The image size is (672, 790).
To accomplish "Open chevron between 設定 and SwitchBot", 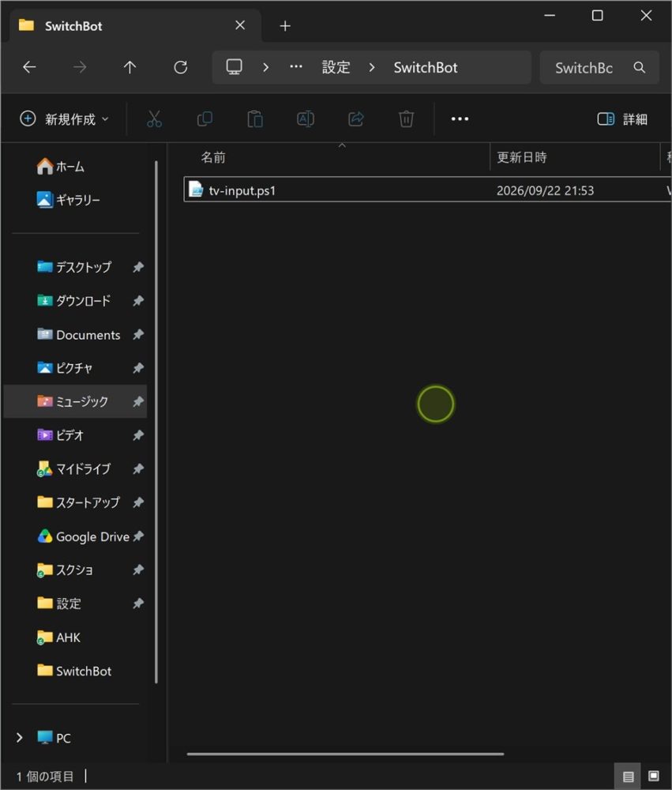I will 372,67.
